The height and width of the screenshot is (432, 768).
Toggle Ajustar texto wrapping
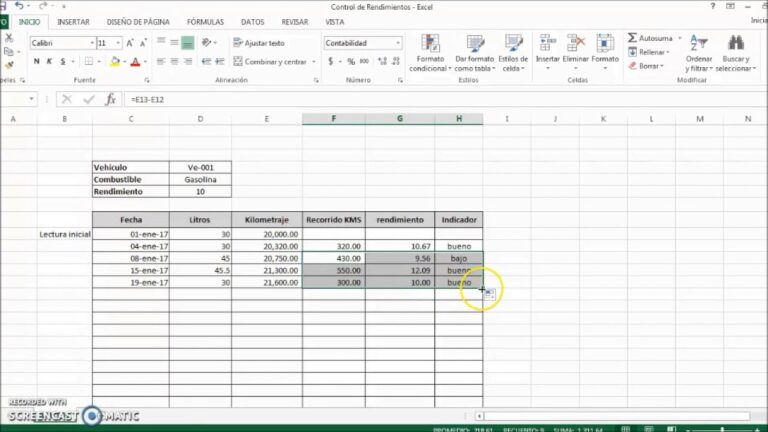[258, 43]
